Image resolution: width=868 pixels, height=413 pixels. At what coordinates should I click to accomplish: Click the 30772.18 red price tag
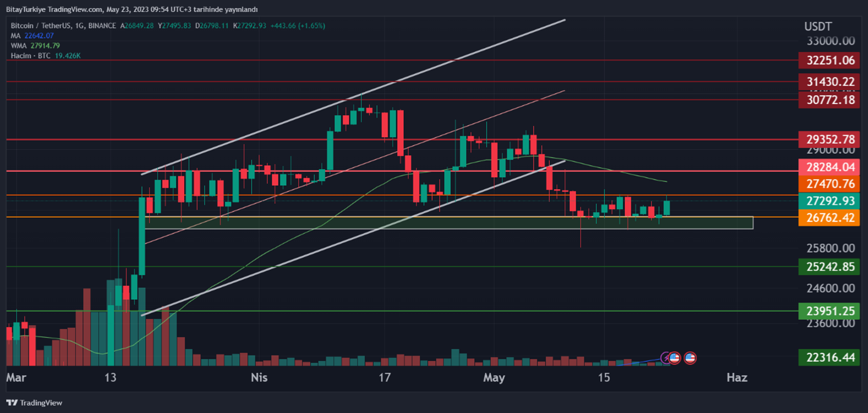point(829,99)
